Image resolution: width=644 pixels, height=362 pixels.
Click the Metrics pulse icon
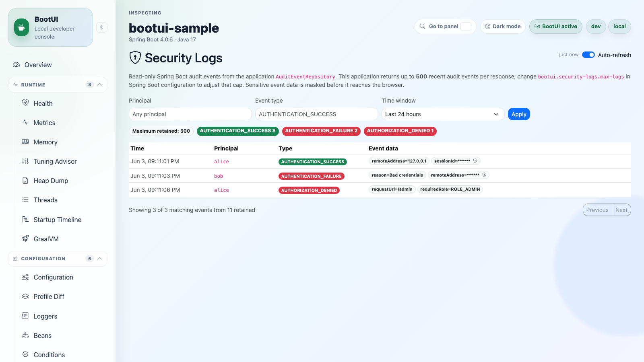25,122
